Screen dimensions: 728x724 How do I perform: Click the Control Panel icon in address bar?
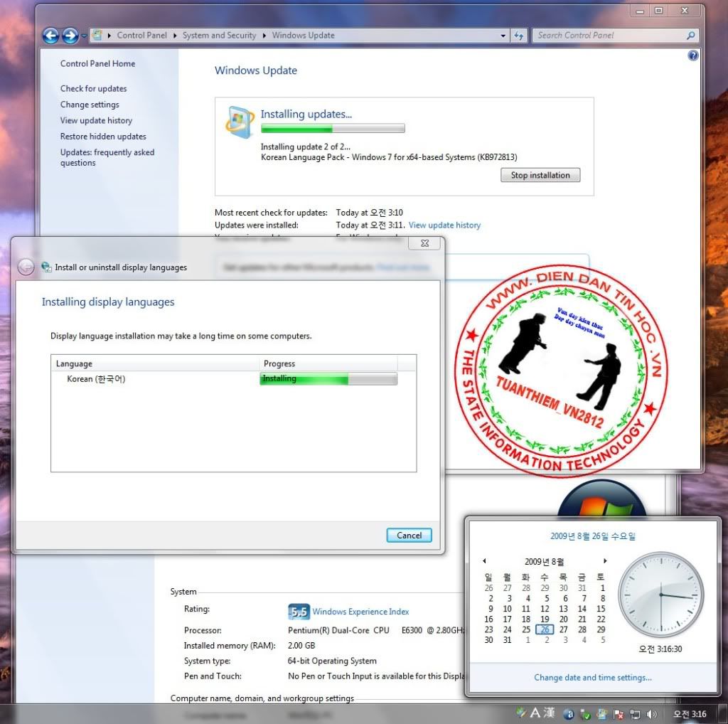tap(97, 35)
